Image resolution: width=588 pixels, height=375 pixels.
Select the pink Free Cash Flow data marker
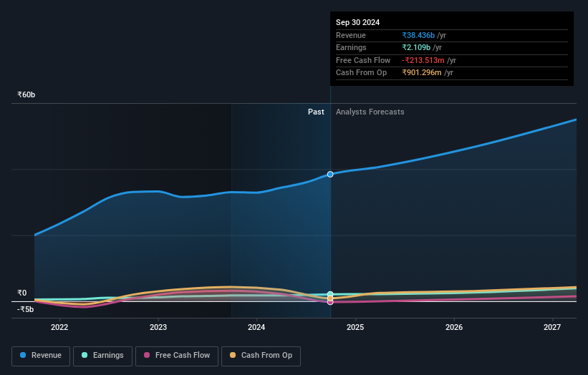(x=330, y=302)
